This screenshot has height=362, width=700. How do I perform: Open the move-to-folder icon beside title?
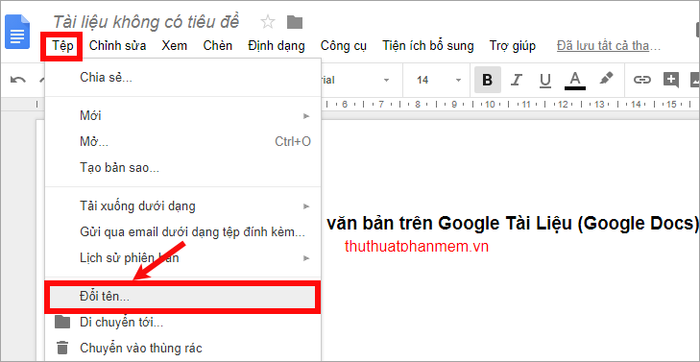(295, 22)
